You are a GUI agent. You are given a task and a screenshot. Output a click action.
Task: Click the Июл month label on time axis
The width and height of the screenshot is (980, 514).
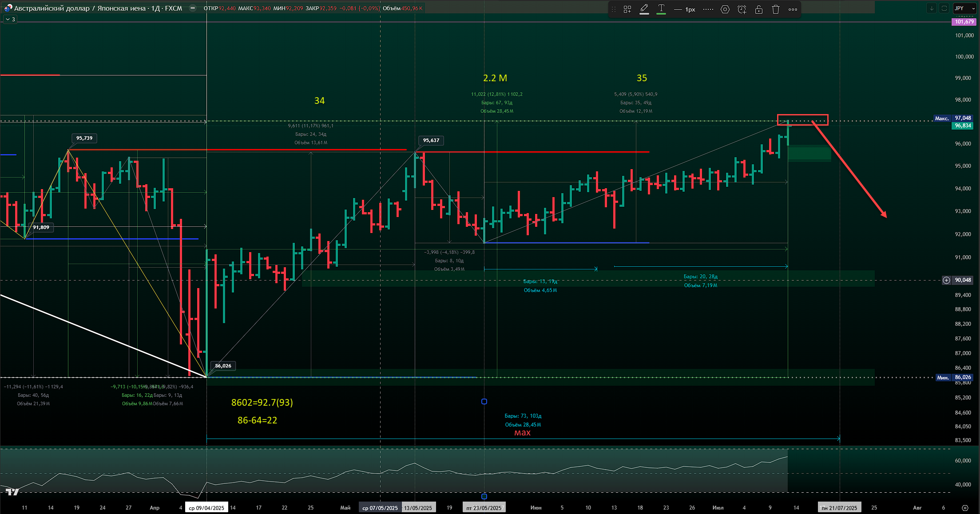[x=718, y=508]
